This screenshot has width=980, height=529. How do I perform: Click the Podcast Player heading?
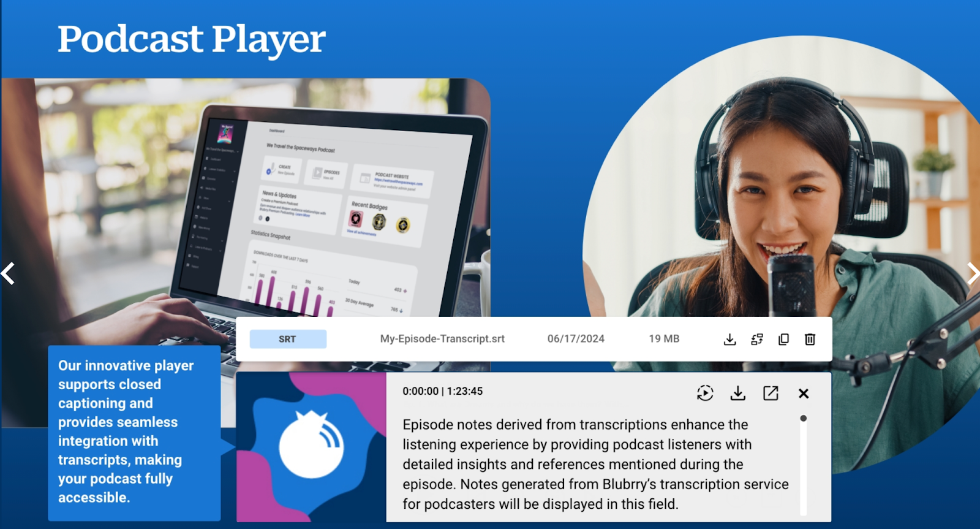click(x=192, y=39)
